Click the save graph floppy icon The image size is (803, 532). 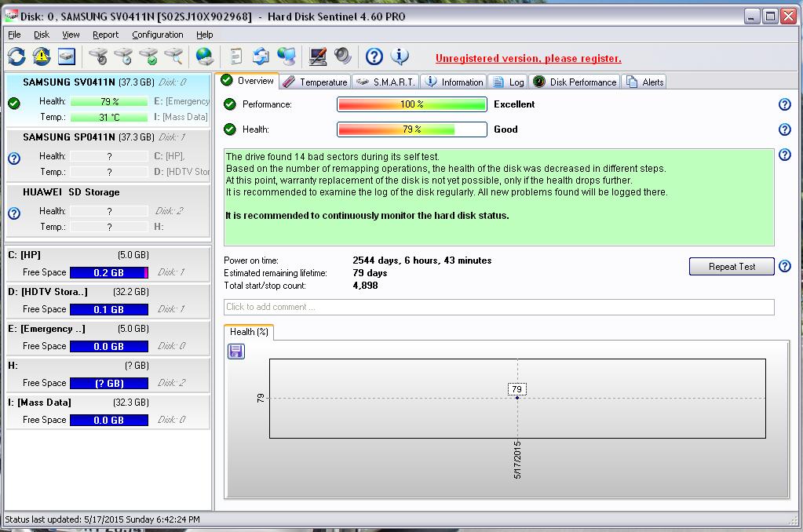(x=236, y=352)
